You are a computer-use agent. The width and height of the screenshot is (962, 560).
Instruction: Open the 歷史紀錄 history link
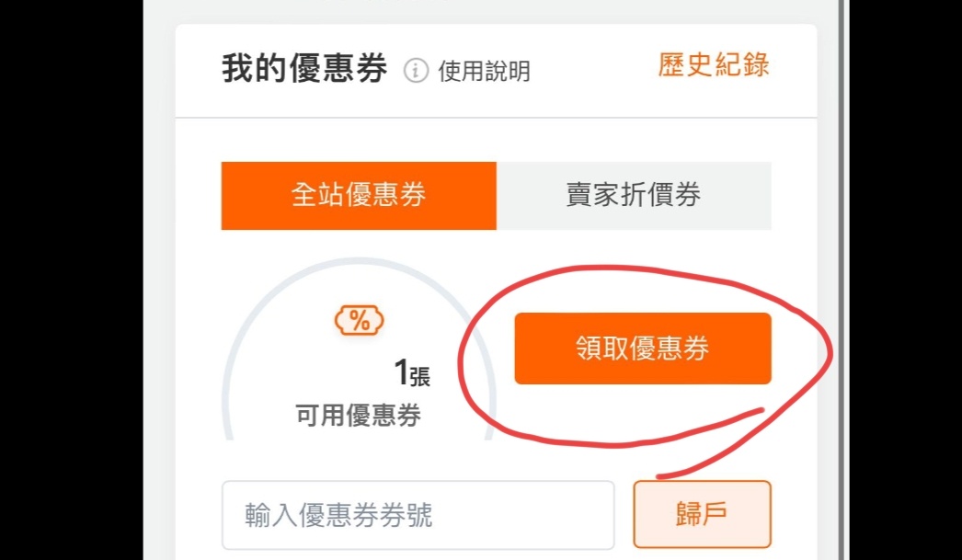click(714, 64)
